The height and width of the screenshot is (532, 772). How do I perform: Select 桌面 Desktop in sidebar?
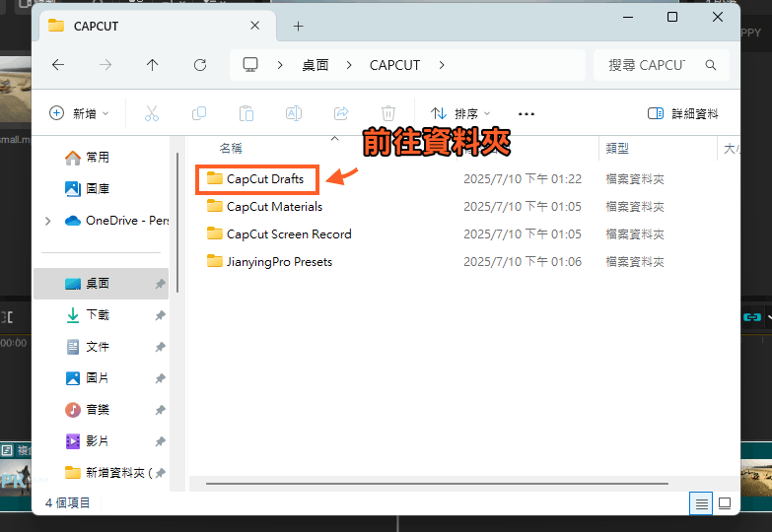[x=101, y=284]
